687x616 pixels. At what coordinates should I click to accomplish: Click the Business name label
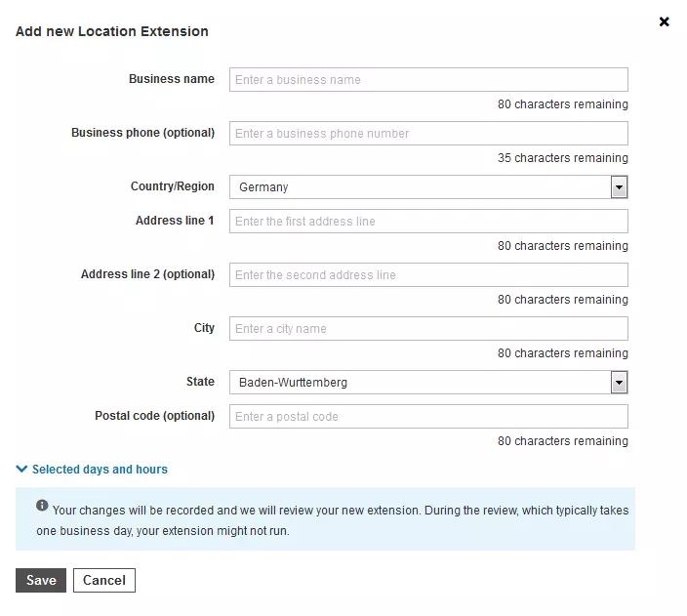pos(171,79)
